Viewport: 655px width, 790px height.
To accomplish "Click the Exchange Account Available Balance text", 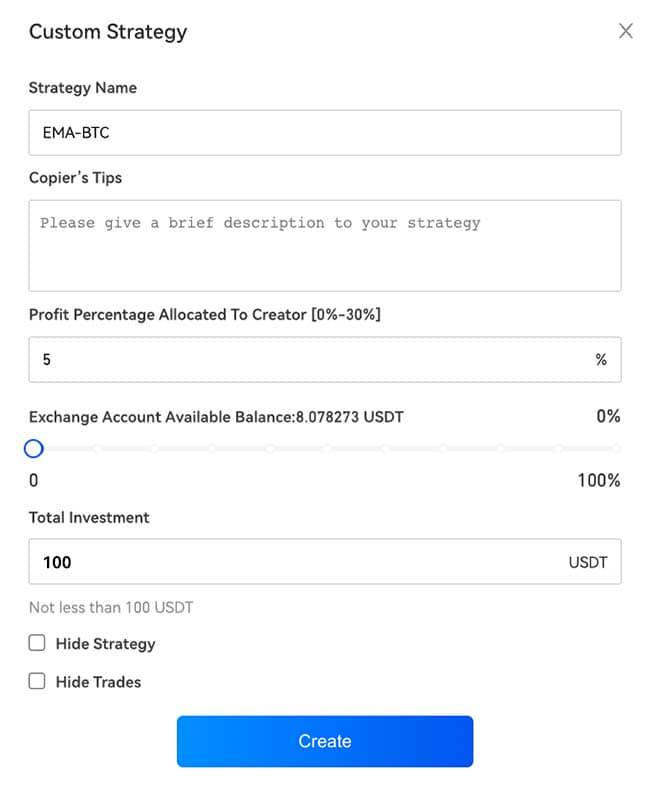I will tap(216, 417).
